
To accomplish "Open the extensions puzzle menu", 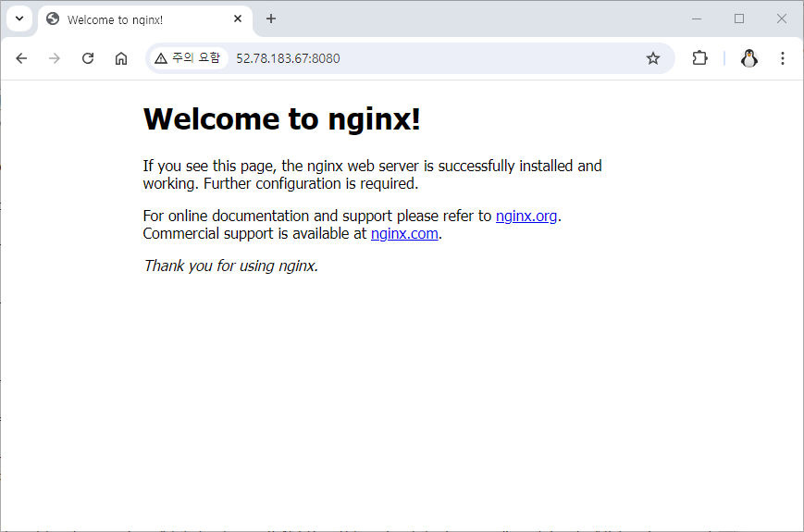I will click(699, 58).
